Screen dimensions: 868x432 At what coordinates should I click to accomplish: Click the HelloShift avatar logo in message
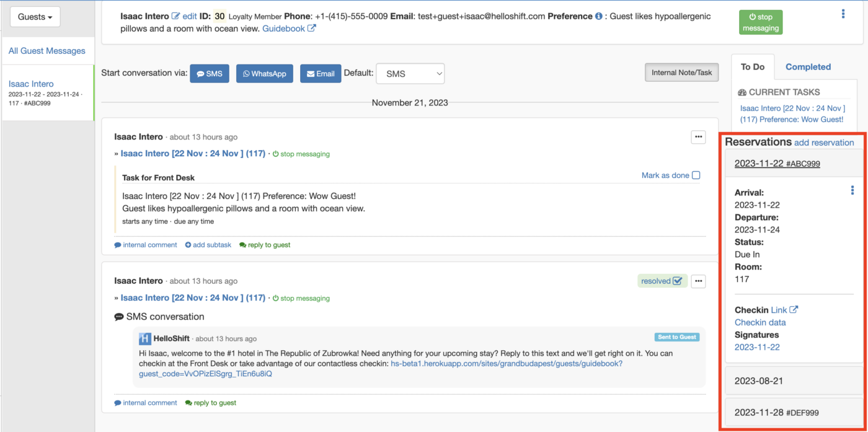click(x=144, y=338)
